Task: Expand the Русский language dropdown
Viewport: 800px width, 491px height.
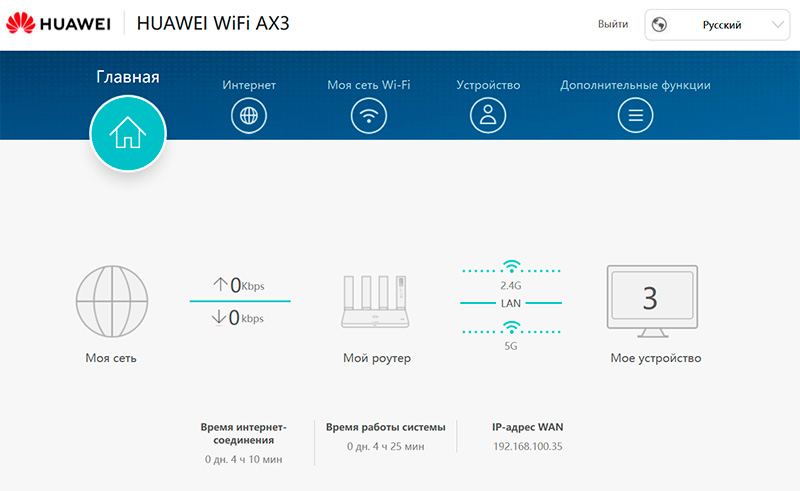Action: [717, 24]
